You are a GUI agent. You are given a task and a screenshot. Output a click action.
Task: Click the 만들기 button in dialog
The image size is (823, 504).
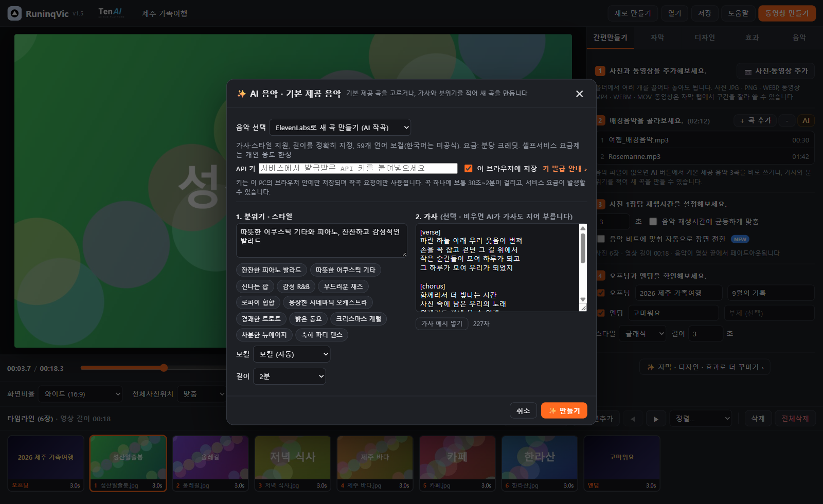564,410
